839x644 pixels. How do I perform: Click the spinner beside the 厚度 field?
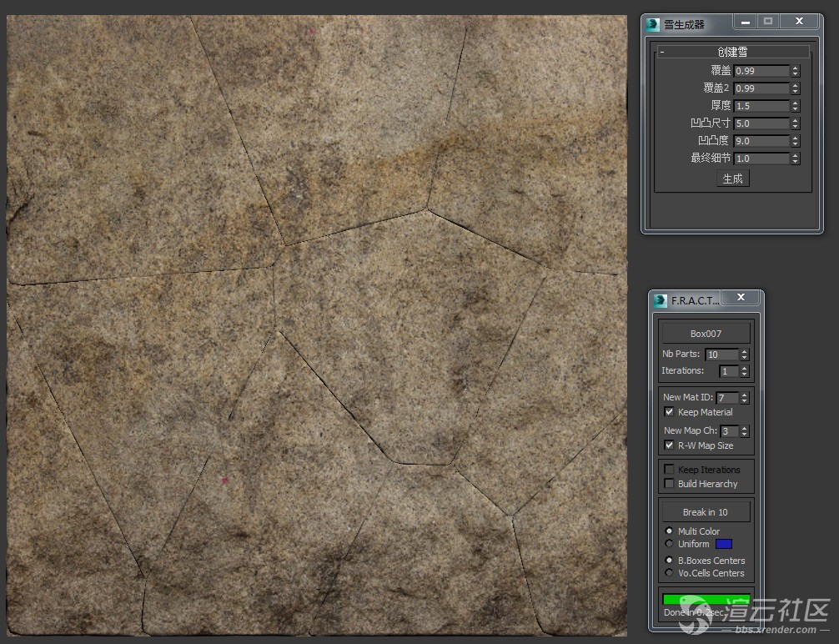[x=795, y=106]
